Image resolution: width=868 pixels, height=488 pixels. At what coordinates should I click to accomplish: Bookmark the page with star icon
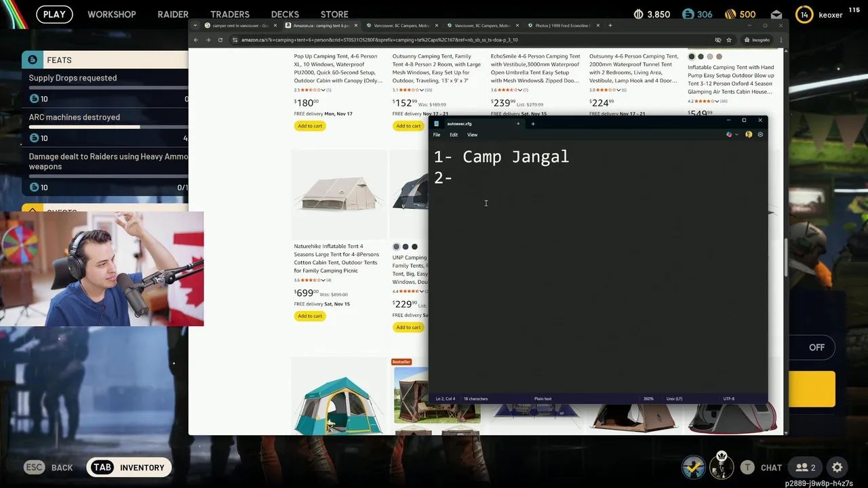[729, 40]
